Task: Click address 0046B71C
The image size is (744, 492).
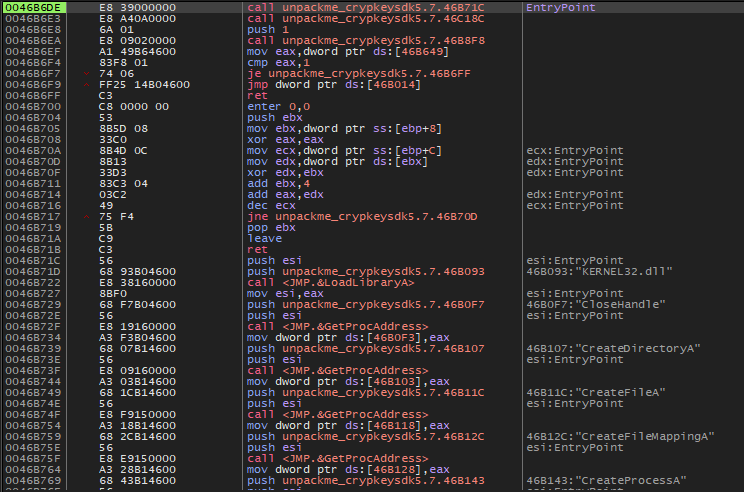Action: coord(33,260)
